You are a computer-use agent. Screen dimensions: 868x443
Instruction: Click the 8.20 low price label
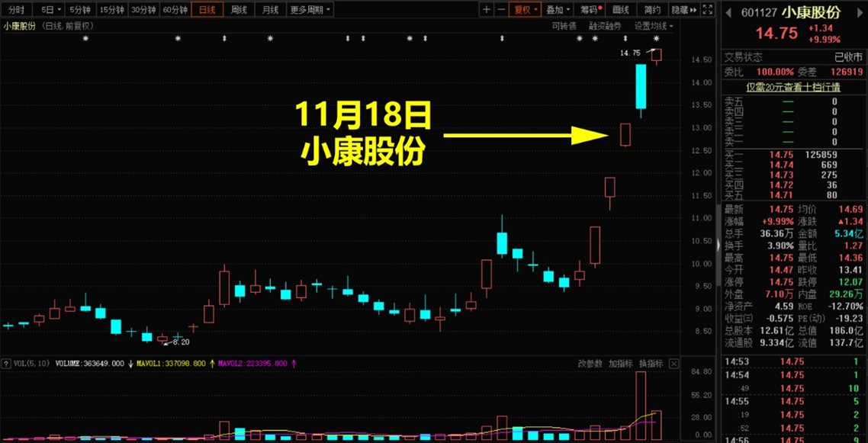point(181,342)
